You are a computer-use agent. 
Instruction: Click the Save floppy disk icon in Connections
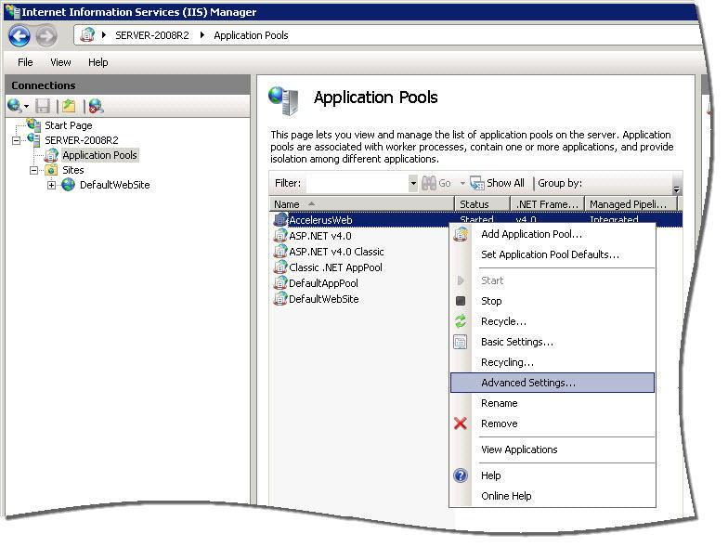[x=43, y=106]
